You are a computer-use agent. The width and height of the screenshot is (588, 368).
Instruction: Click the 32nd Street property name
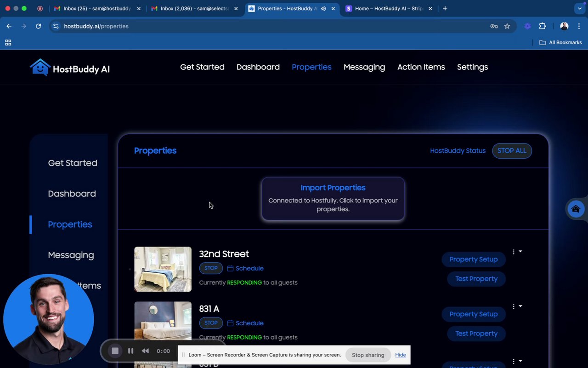tap(224, 254)
